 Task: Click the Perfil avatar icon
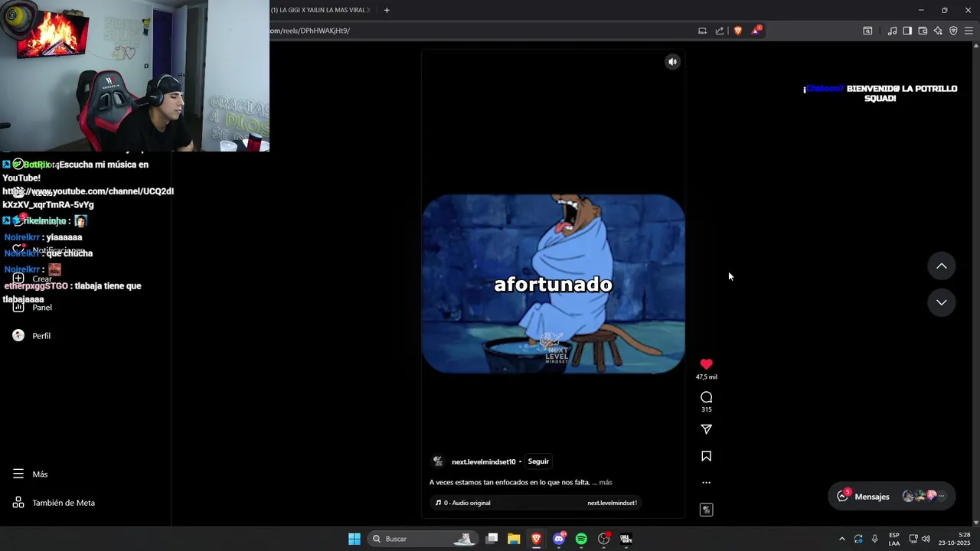point(18,335)
